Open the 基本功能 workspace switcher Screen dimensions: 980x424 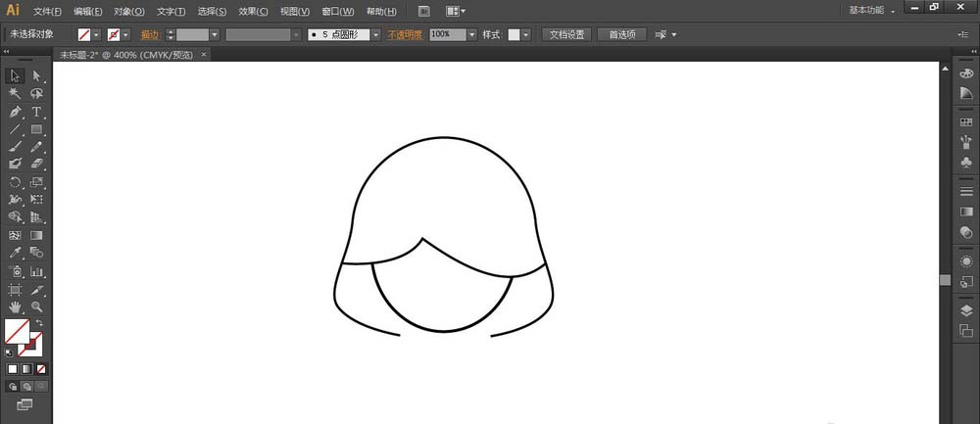tap(871, 10)
